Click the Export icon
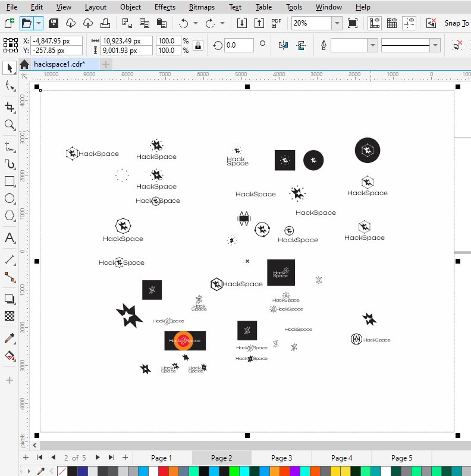The height and width of the screenshot is (476, 471). [259, 23]
